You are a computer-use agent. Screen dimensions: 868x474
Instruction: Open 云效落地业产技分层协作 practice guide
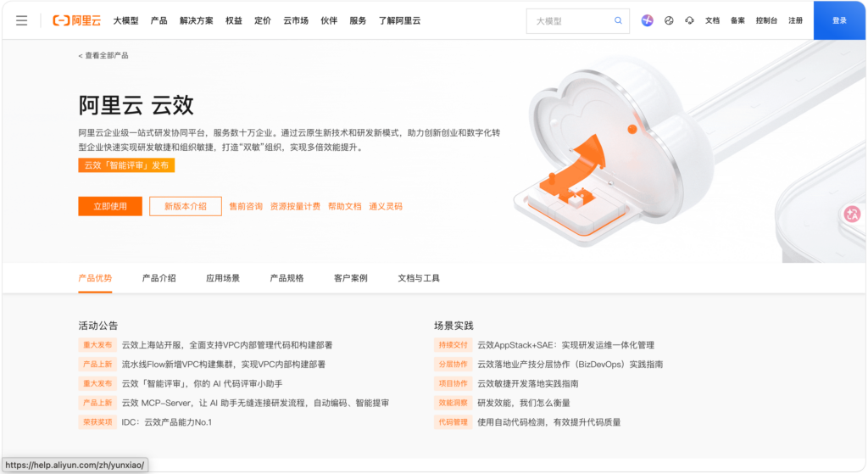coord(570,365)
